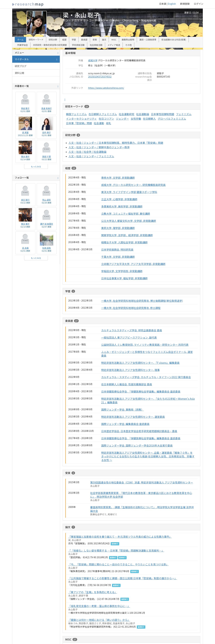Viewport: 215px width, 644px height.
Task: Go to the 委員歴 tab
Action: click(x=84, y=39)
